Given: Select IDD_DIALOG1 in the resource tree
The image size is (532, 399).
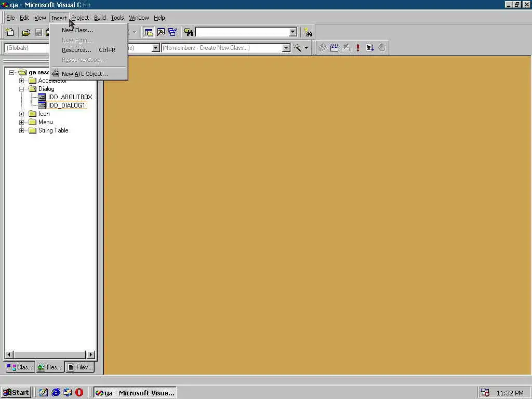Looking at the screenshot, I should pyautogui.click(x=66, y=105).
